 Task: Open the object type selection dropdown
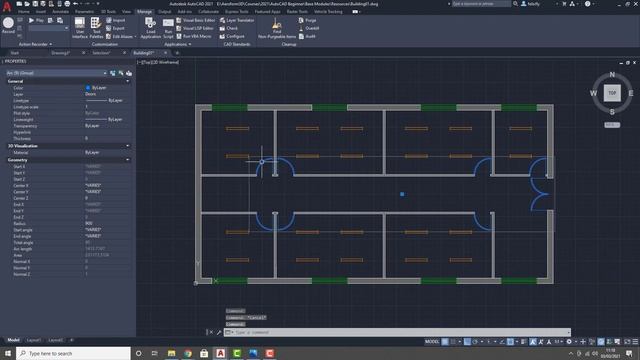[56, 73]
